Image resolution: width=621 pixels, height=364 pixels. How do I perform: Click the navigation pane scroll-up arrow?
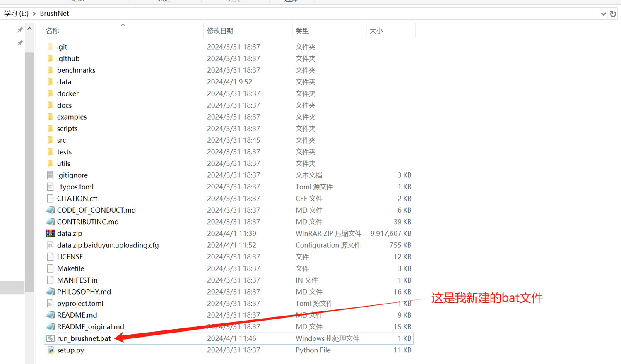pyautogui.click(x=29, y=29)
